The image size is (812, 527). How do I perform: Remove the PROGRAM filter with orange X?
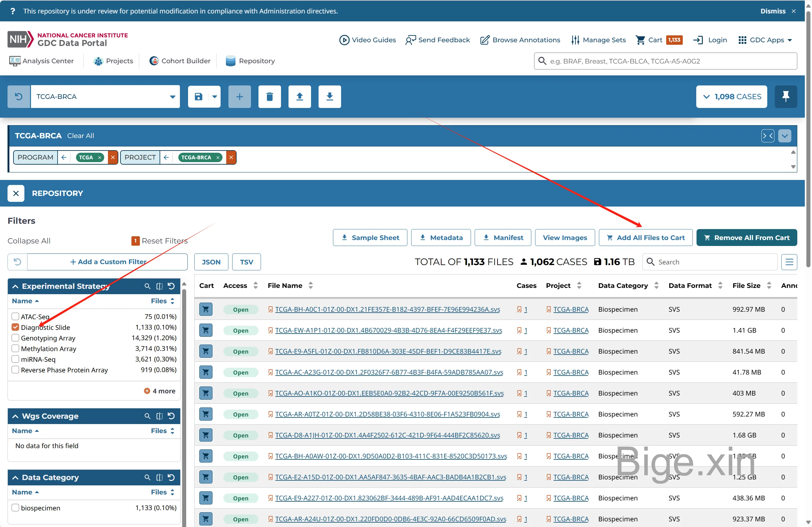[113, 157]
